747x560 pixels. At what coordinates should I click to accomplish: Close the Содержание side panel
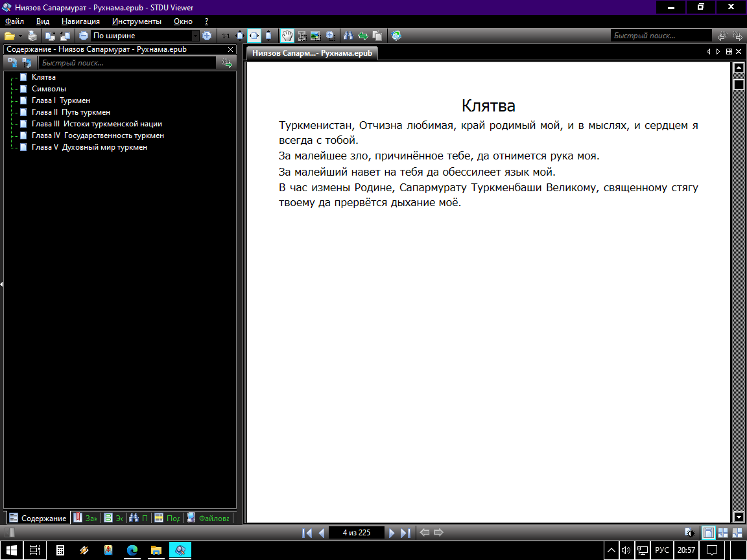pos(231,49)
